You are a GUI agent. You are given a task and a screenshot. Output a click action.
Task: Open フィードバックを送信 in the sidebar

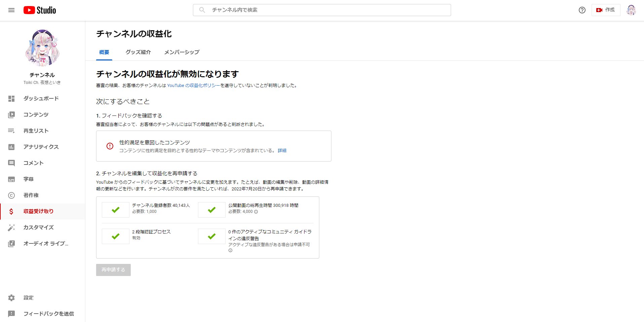[x=42, y=314]
